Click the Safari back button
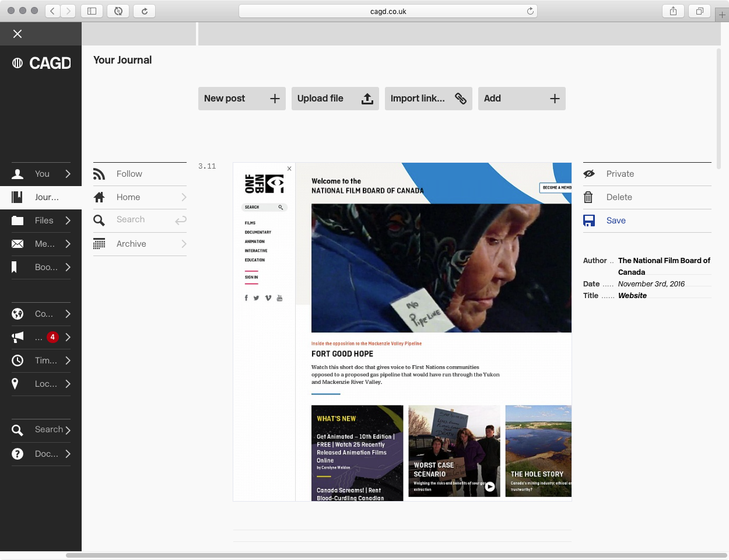 [53, 11]
